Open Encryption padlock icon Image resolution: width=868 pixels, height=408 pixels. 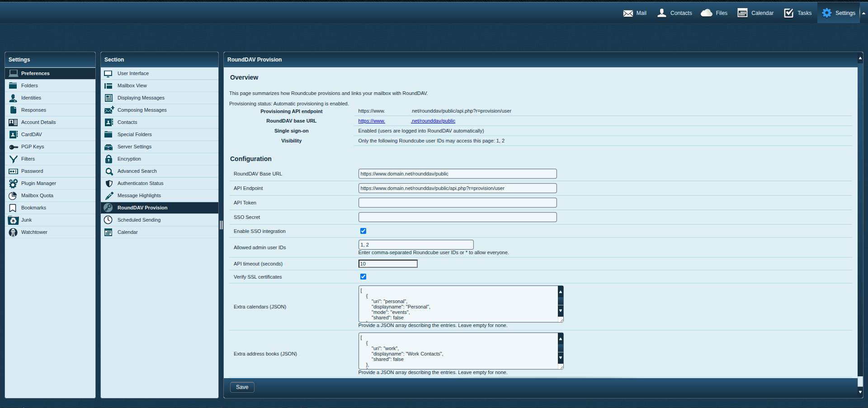click(x=108, y=159)
